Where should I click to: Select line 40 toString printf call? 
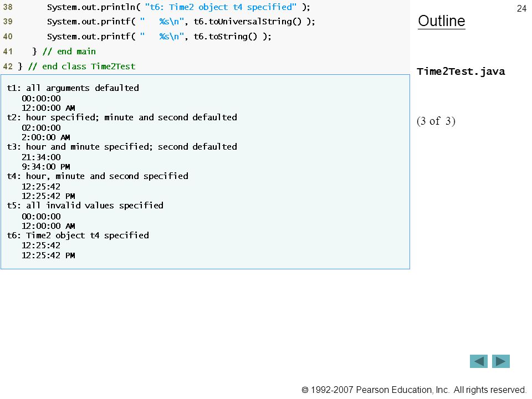pyautogui.click(x=159, y=37)
